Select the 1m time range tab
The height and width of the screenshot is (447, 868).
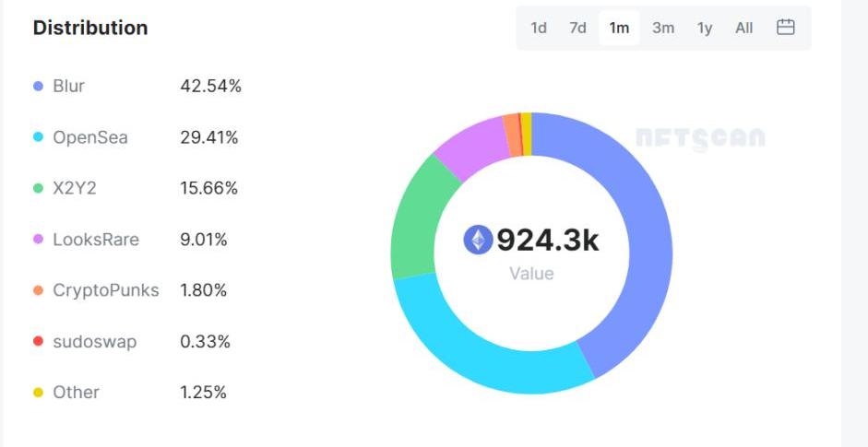pos(619,28)
